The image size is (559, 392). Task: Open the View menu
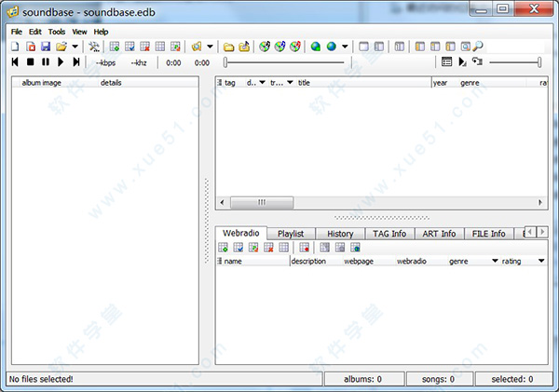[x=79, y=32]
